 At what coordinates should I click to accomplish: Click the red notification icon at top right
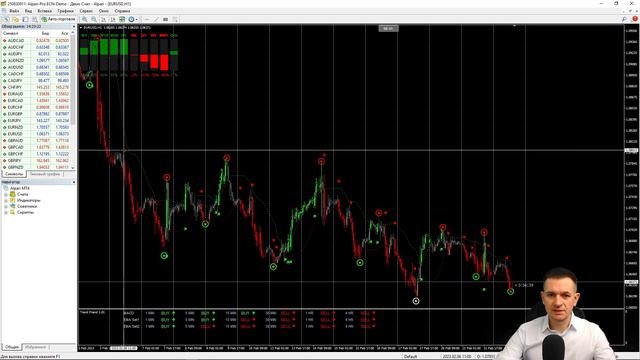tap(635, 19)
